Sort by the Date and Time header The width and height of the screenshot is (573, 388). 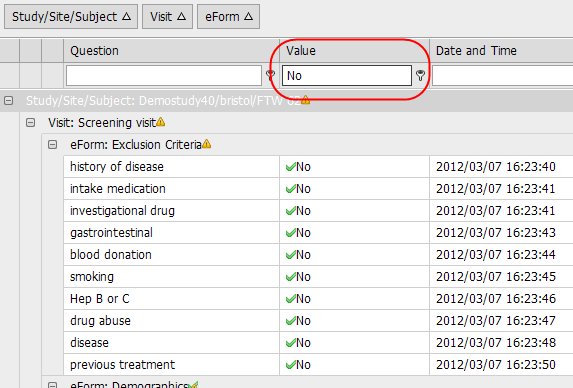pyautogui.click(x=501, y=50)
